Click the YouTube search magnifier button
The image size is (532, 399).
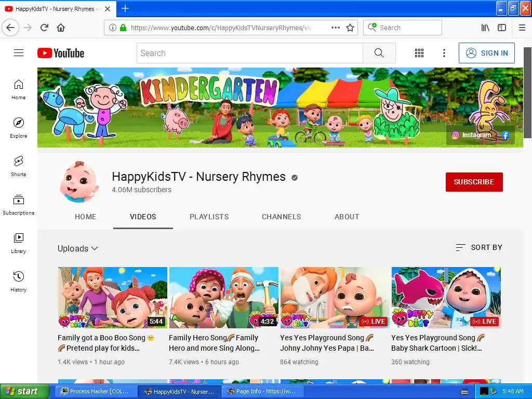pyautogui.click(x=379, y=53)
